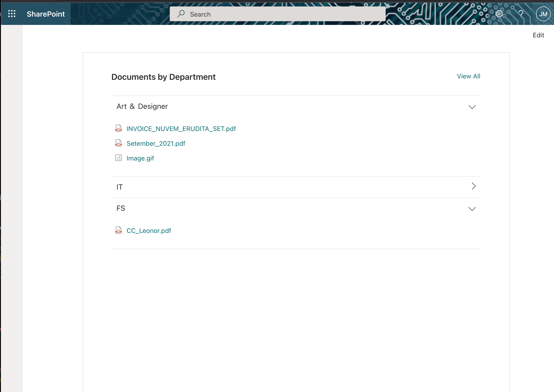Image resolution: width=554 pixels, height=392 pixels.
Task: Open the Setember_2021.pdf file
Action: pos(156,143)
